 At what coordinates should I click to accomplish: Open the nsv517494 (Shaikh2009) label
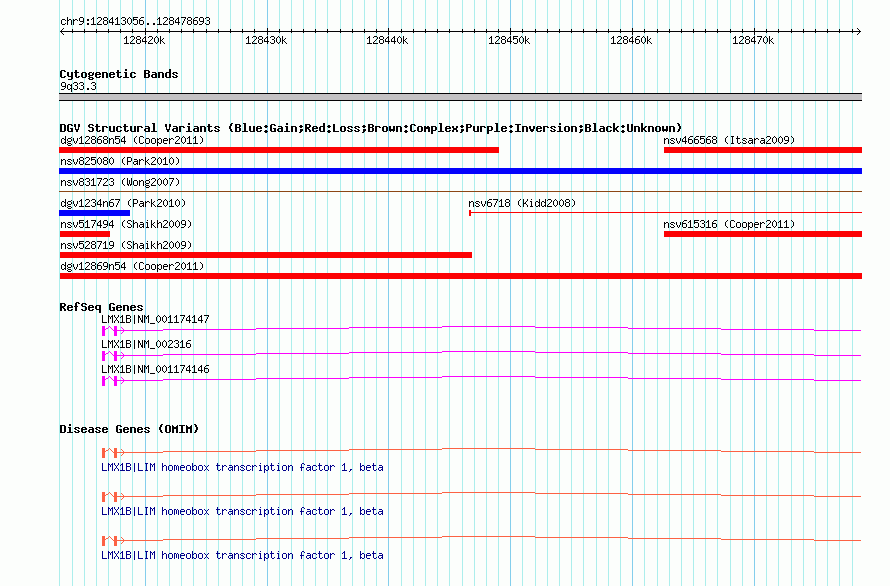126,224
